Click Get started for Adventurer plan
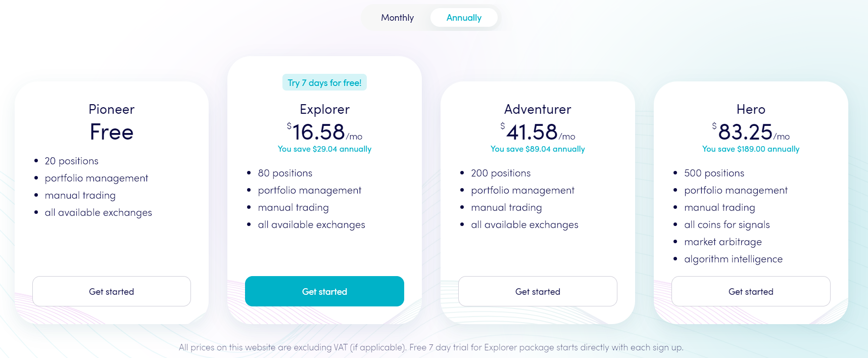The image size is (868, 358). pyautogui.click(x=538, y=291)
